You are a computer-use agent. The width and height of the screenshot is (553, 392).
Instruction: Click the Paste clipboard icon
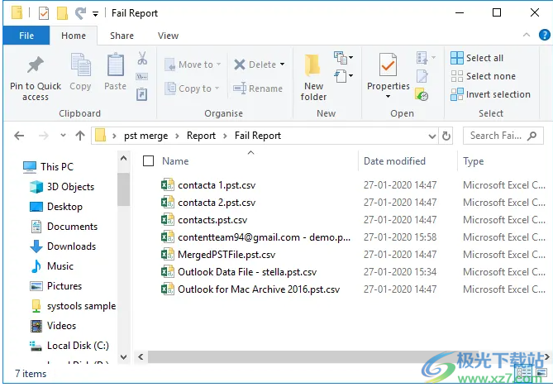point(116,65)
